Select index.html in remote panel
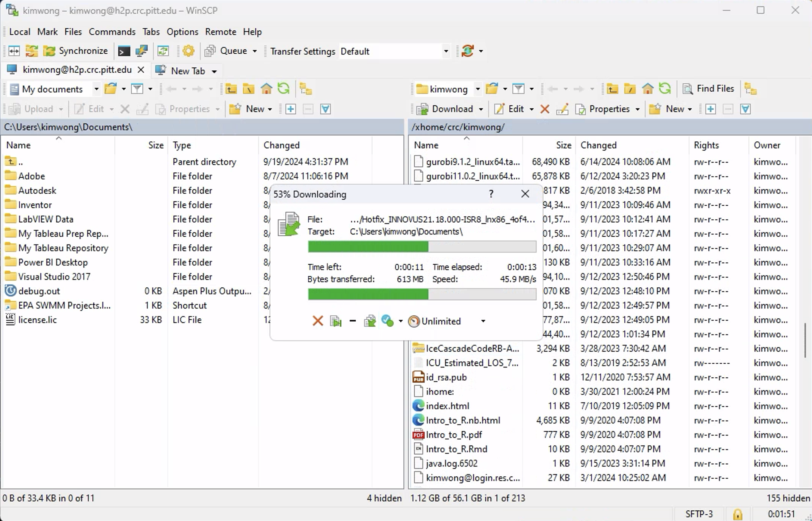812x521 pixels. pos(447,406)
